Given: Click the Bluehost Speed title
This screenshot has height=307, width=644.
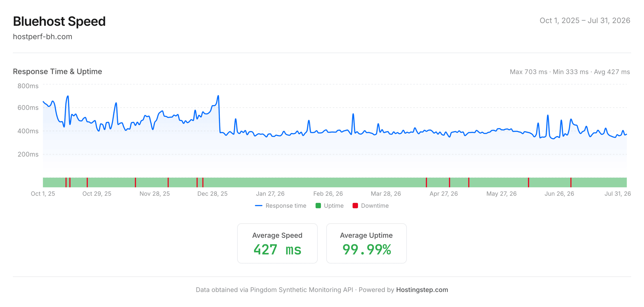Looking at the screenshot, I should [59, 21].
